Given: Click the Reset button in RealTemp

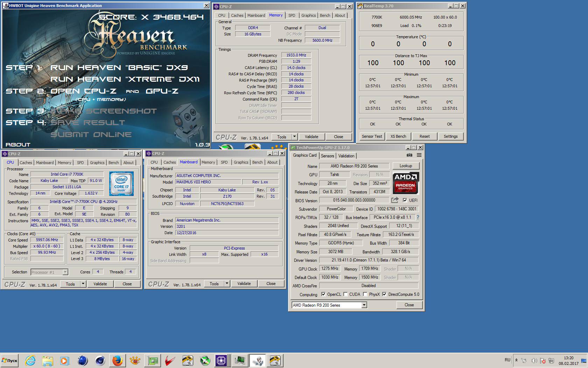Looking at the screenshot, I should pos(425,136).
